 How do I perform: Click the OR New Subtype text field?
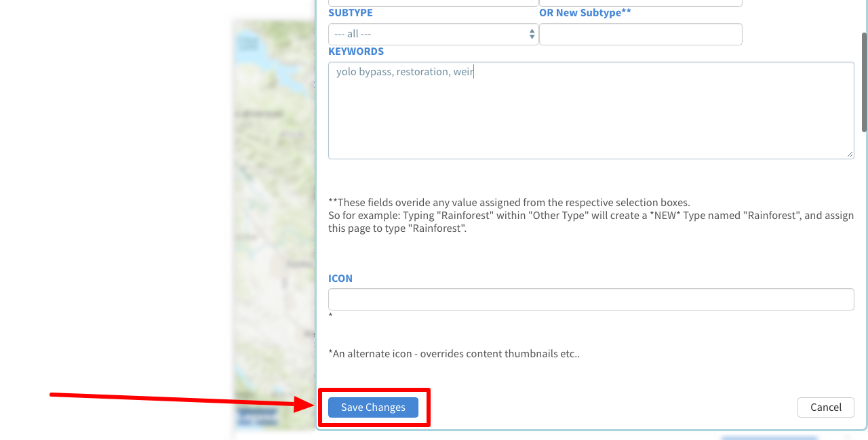click(x=640, y=34)
